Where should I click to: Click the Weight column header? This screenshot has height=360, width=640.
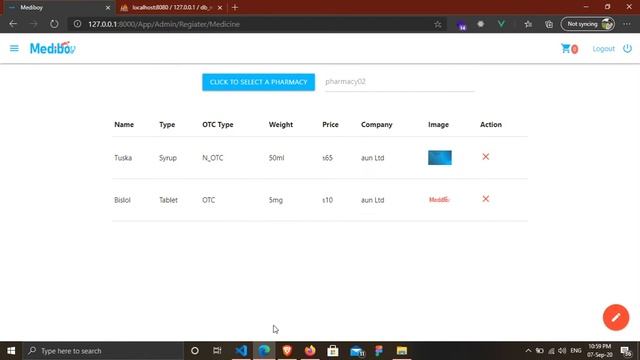click(281, 124)
